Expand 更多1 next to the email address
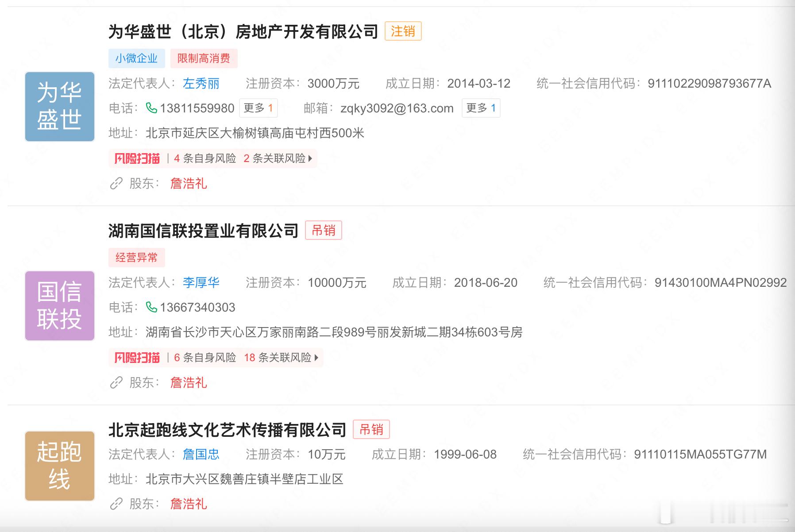 (x=481, y=108)
